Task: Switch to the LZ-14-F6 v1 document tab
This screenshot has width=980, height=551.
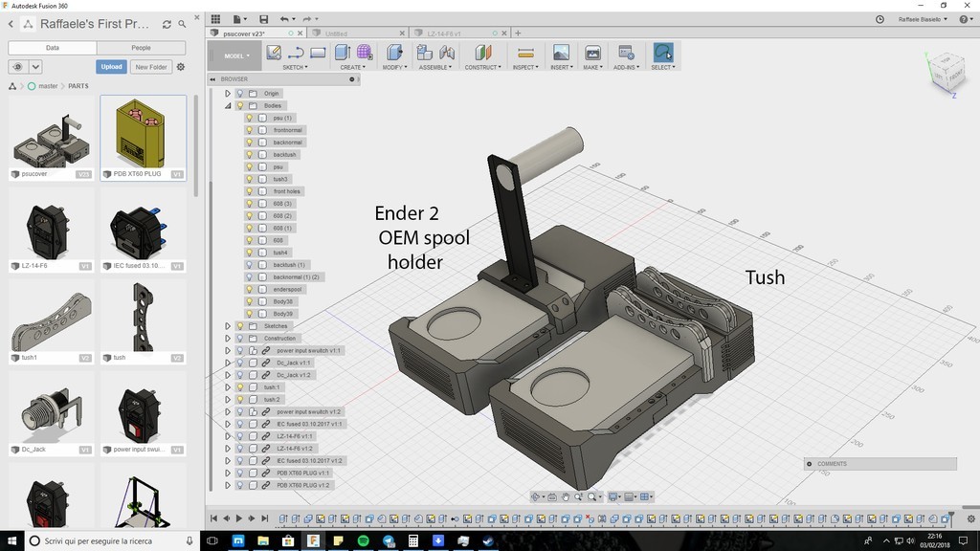Action: pyautogui.click(x=459, y=33)
